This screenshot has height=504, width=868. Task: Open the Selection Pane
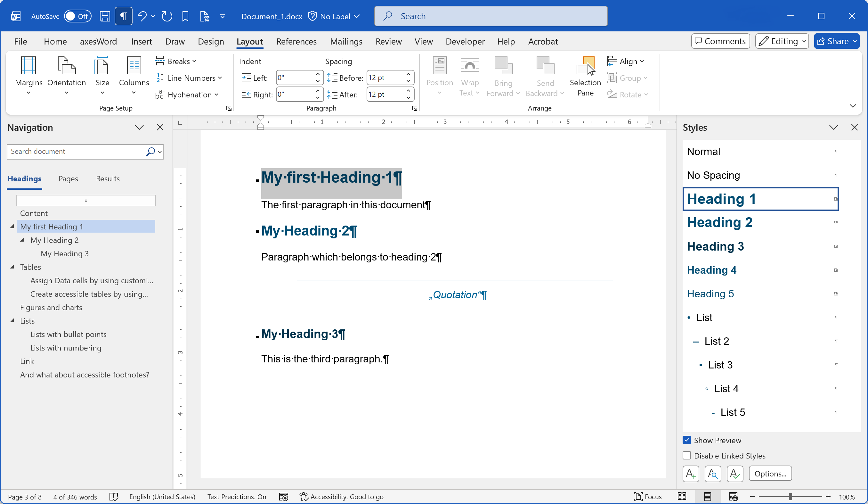(x=585, y=76)
